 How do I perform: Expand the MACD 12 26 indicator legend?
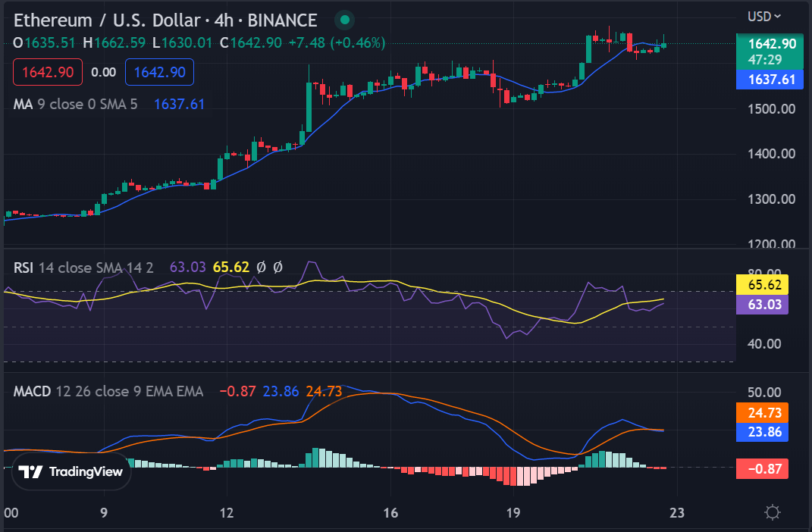pyautogui.click(x=108, y=392)
